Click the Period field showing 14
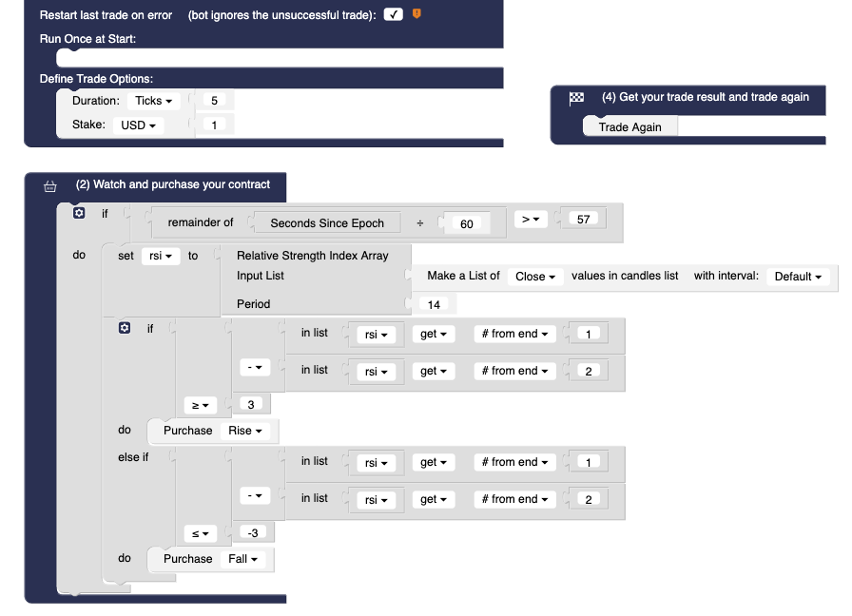Image resolution: width=852 pixels, height=616 pixels. pyautogui.click(x=434, y=305)
